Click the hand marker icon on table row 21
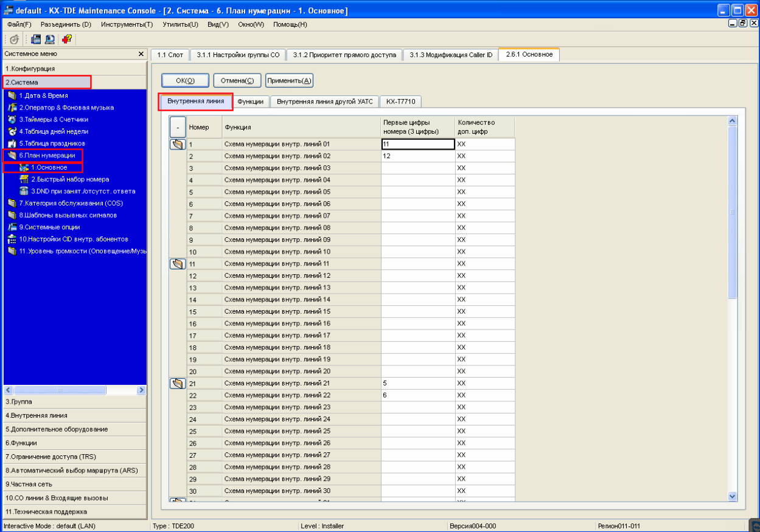 click(177, 384)
